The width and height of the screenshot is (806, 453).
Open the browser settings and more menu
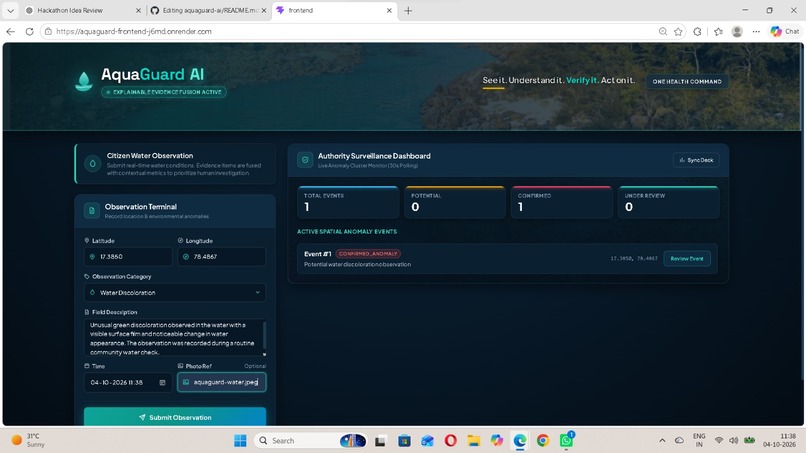(756, 31)
